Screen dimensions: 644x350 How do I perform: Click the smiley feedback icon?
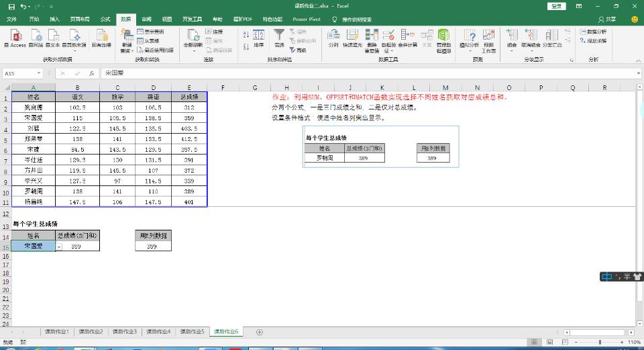pos(635,19)
